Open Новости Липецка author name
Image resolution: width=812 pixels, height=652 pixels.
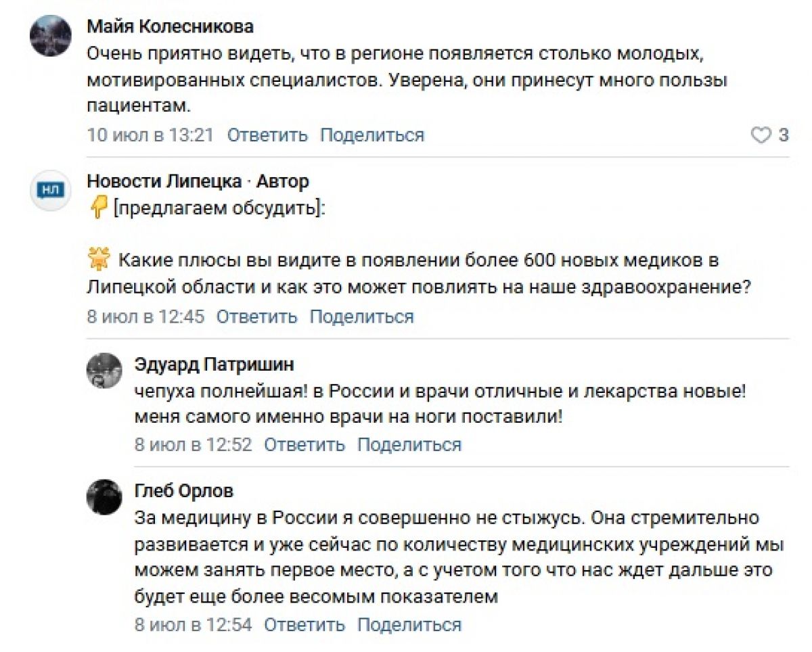tap(164, 181)
